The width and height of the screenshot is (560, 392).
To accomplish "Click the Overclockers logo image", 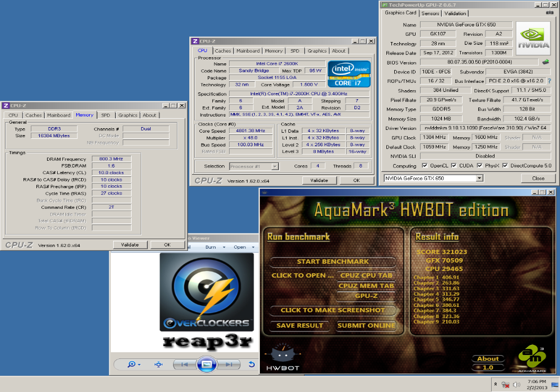I will point(207,292).
